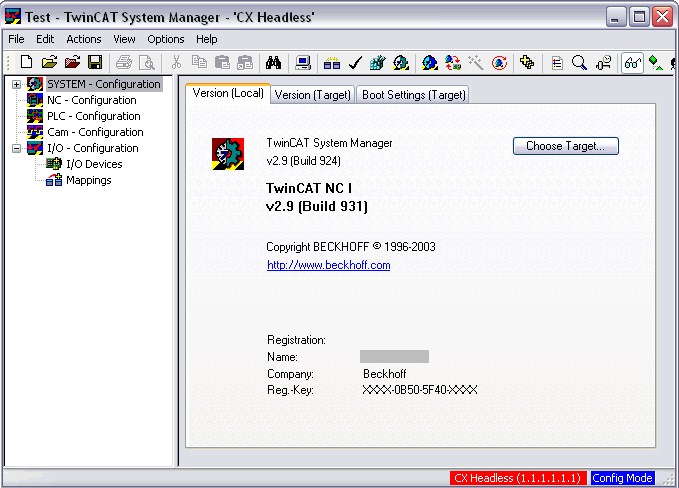Switch to the Boot Settings (Target) tab
This screenshot has width=679, height=488.
pyautogui.click(x=414, y=95)
